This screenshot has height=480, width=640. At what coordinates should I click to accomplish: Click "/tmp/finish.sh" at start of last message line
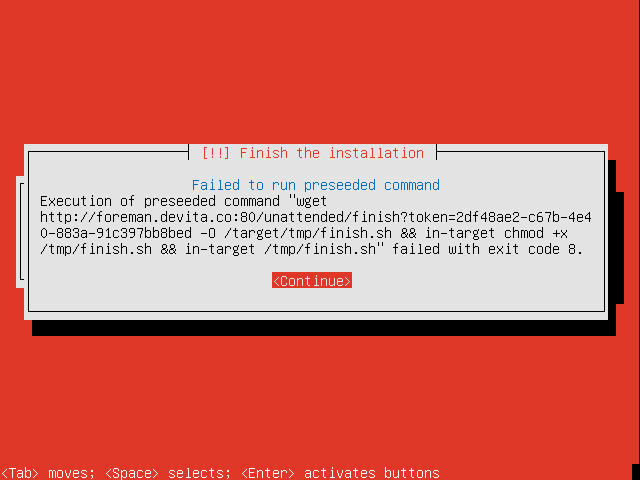96,249
